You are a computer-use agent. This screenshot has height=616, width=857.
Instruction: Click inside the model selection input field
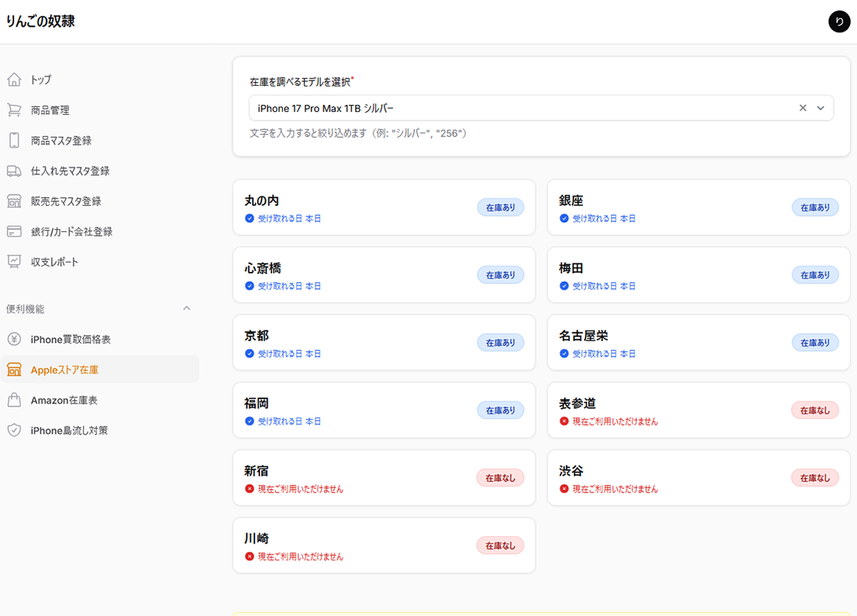click(500, 108)
